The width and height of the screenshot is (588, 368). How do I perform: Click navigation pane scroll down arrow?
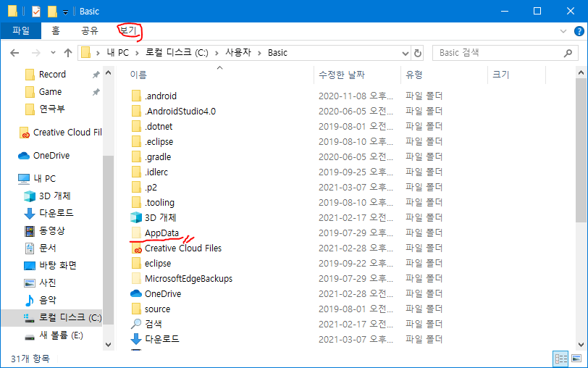pos(109,344)
